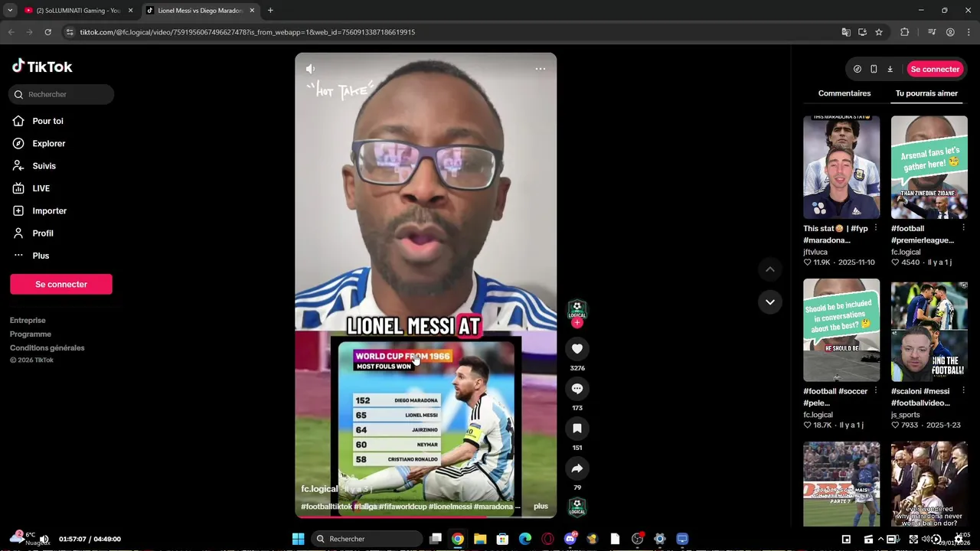980x551 pixels.
Task: Open options for the jftvluca video
Action: click(876, 228)
